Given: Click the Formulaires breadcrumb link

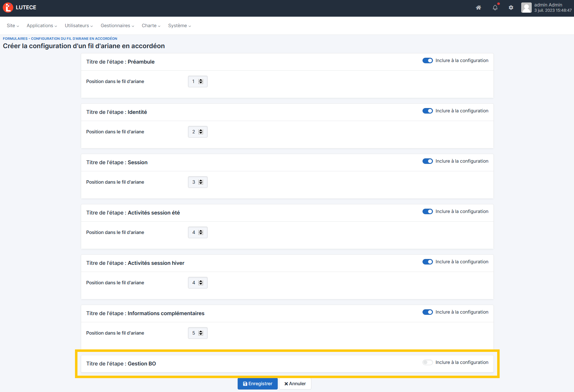Looking at the screenshot, I should 15,39.
